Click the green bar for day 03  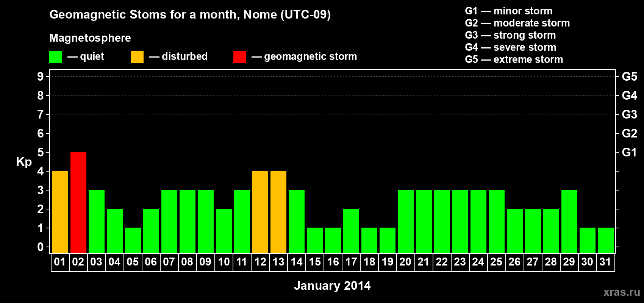pos(97,222)
